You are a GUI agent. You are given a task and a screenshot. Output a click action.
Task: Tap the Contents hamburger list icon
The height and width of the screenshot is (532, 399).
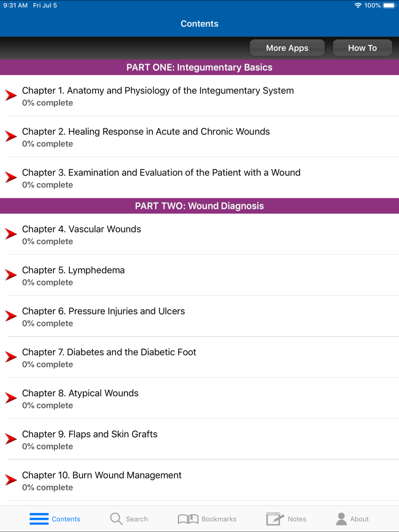click(39, 519)
